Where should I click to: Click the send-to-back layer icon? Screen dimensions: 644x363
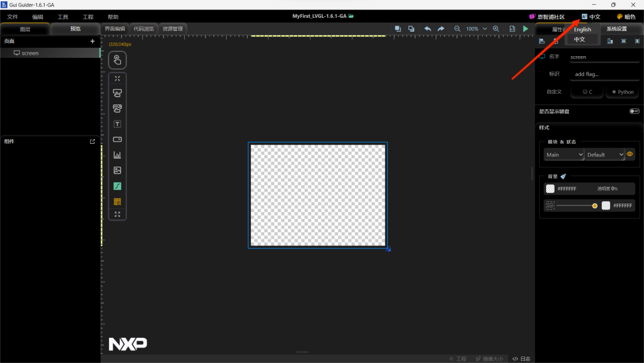pos(411,29)
